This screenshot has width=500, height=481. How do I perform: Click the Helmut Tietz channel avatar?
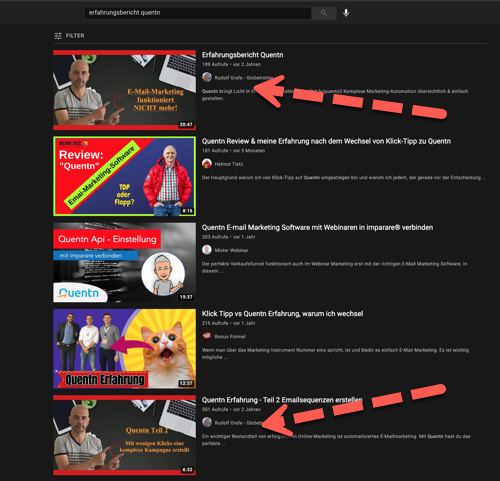[x=207, y=163]
